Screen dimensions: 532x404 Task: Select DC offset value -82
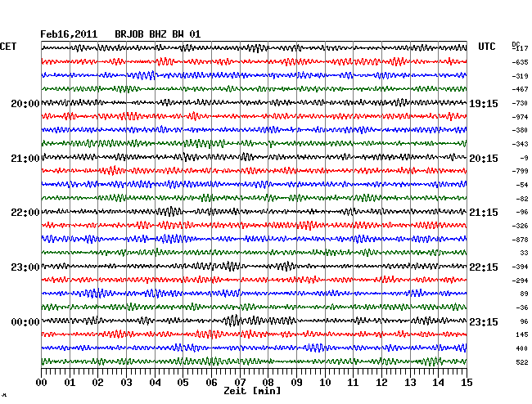click(522, 199)
